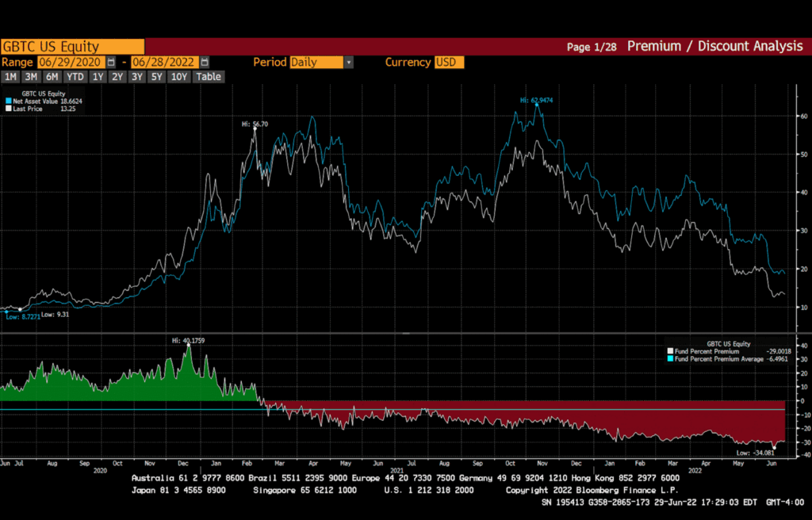Click the Daily period combo box
The image size is (812, 520).
pos(316,62)
